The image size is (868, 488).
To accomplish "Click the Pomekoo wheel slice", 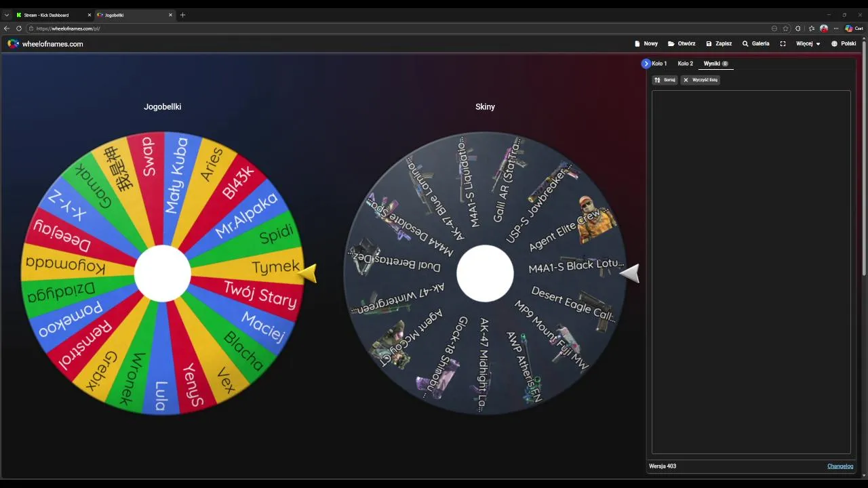I will tap(70, 319).
